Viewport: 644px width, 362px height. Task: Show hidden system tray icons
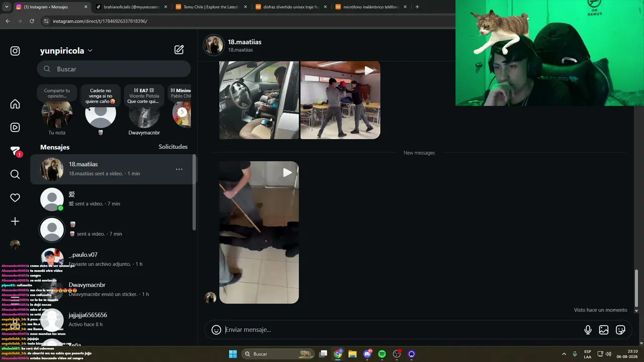tap(564, 354)
